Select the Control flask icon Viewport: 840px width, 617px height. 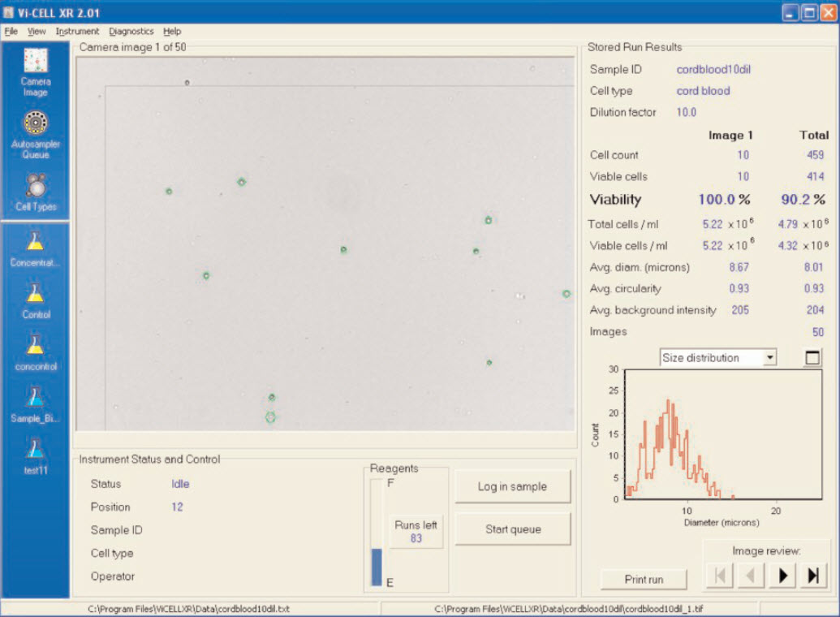(x=36, y=300)
